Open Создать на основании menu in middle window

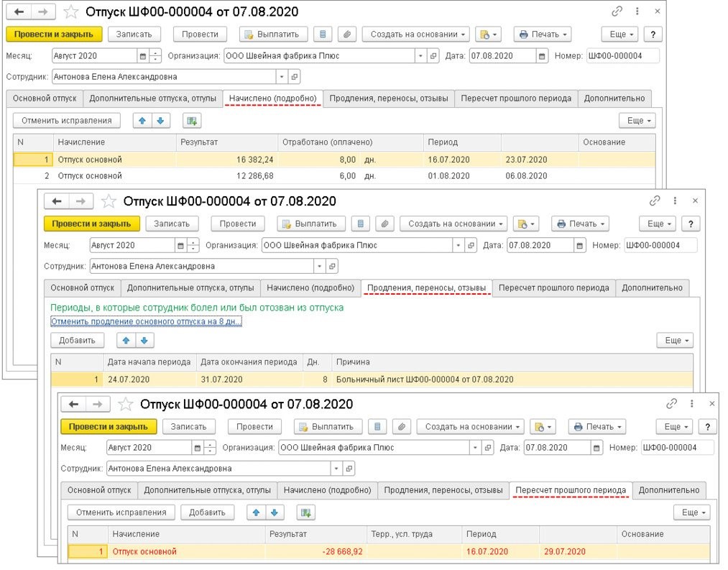point(453,224)
